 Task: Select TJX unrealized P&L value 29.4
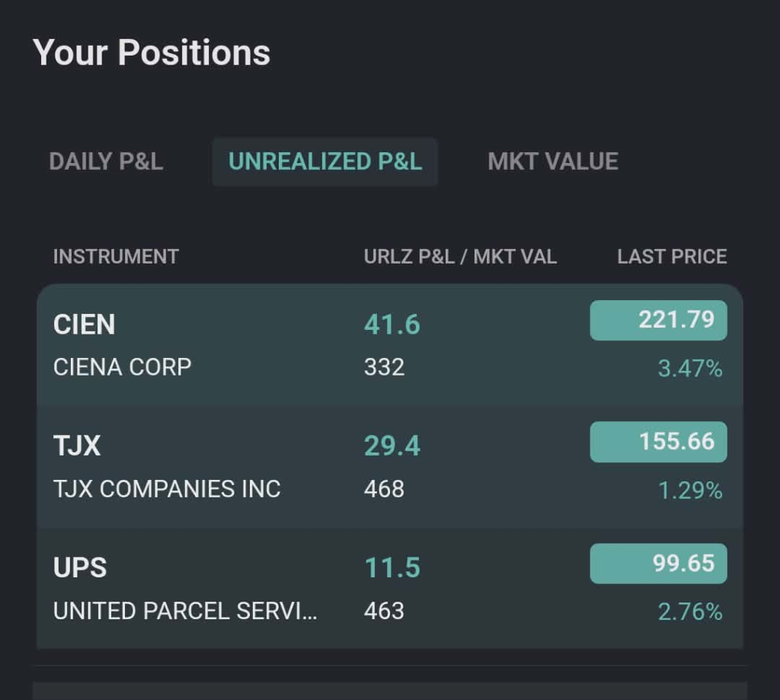tap(392, 446)
